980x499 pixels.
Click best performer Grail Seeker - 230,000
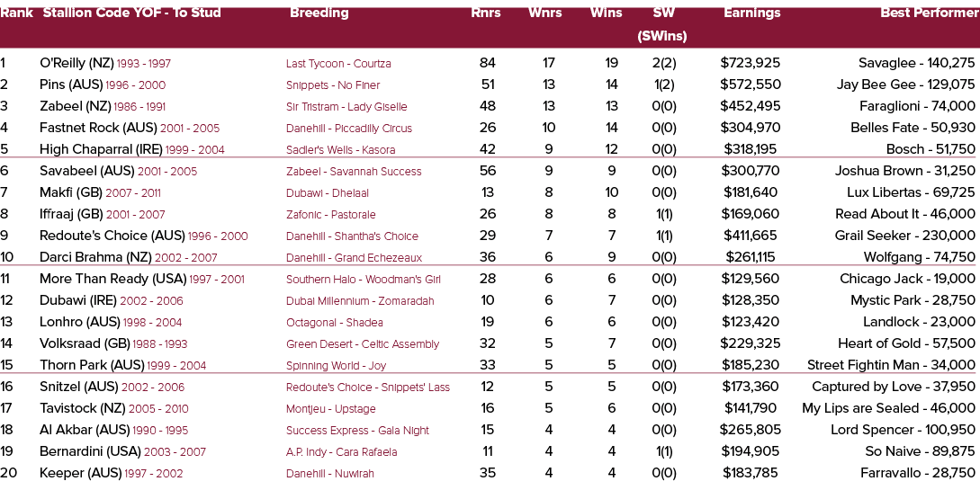click(905, 236)
